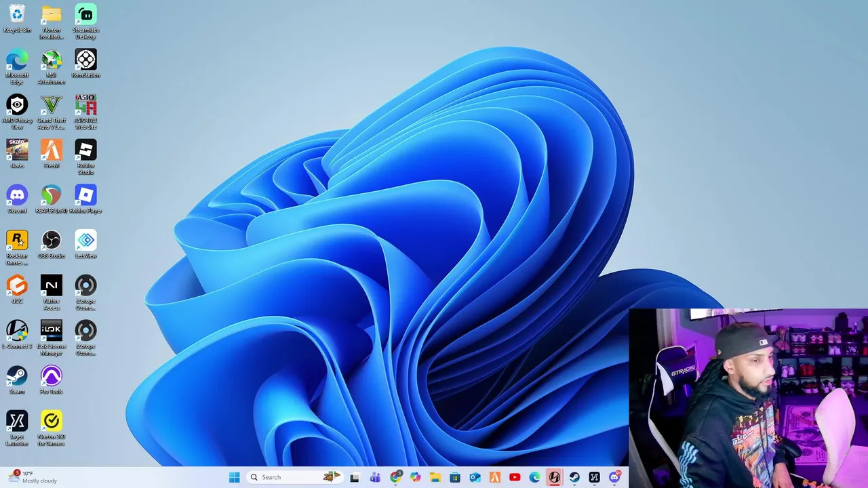Open the LetsView desktop shortcut
Screen dimensions: 868x488
tap(85, 245)
